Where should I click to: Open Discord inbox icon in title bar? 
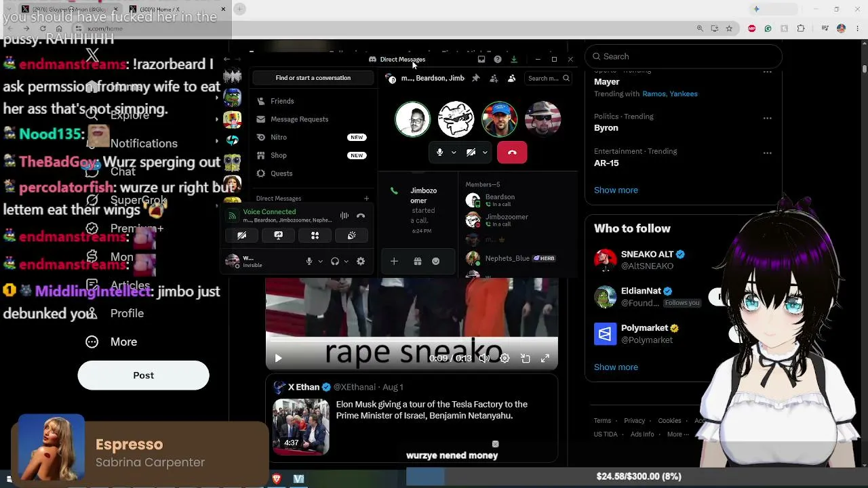point(481,60)
